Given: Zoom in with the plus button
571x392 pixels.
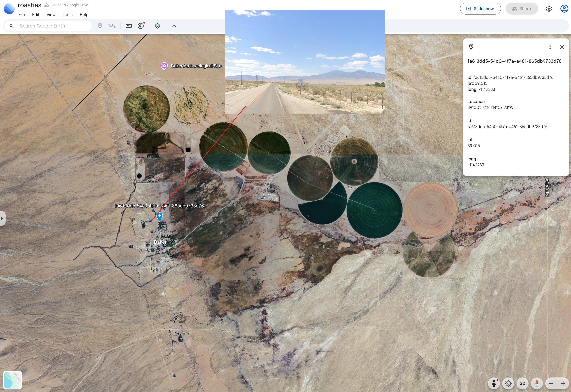Looking at the screenshot, I should click(x=563, y=383).
